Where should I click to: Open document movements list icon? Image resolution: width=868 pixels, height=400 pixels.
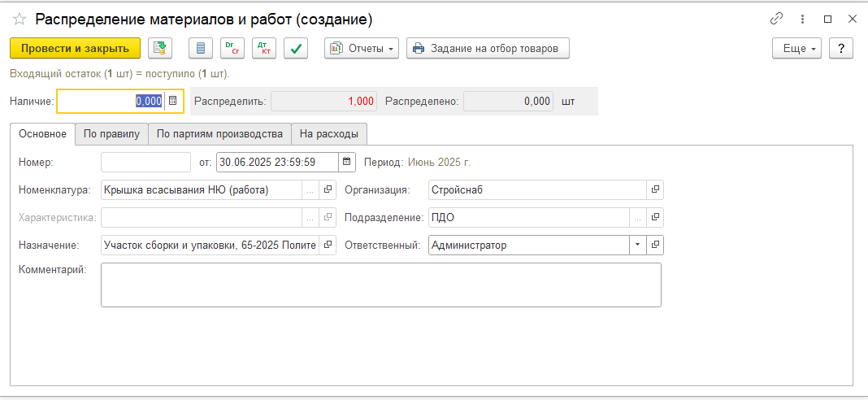coord(201,49)
